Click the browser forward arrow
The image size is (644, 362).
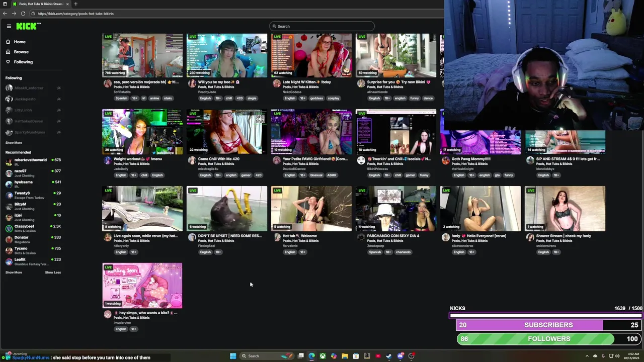click(x=14, y=14)
